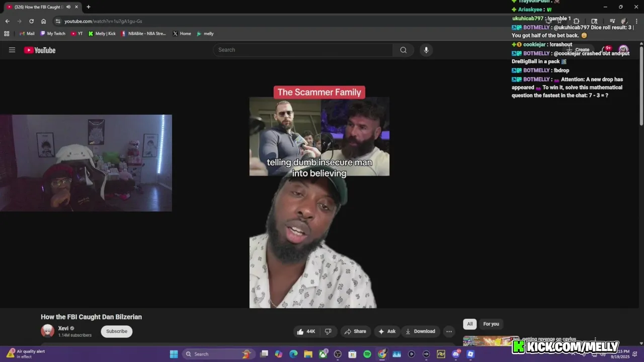Open Spotify from the taskbar

367,354
